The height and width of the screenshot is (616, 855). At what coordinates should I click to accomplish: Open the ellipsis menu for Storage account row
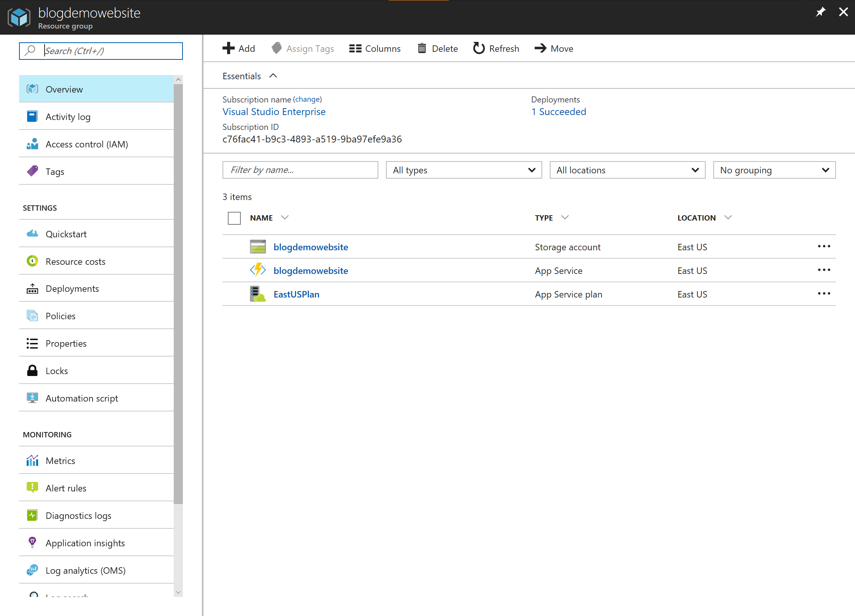(824, 246)
